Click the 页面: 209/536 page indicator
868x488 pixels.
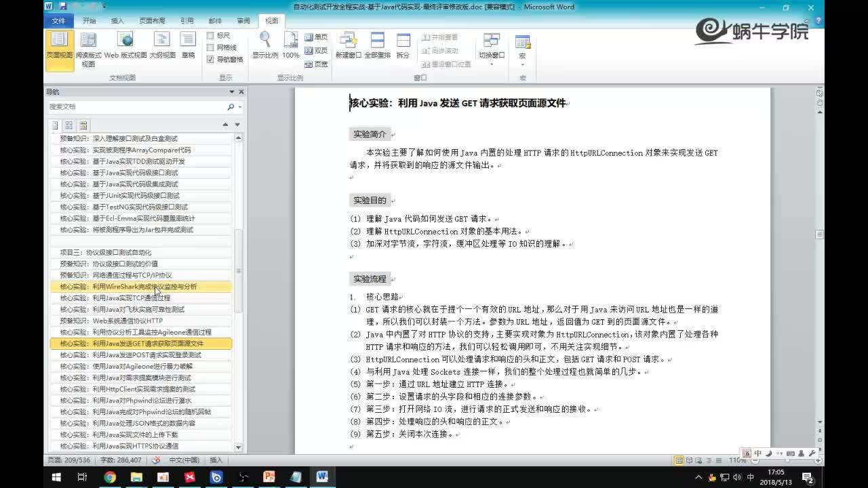[68, 460]
